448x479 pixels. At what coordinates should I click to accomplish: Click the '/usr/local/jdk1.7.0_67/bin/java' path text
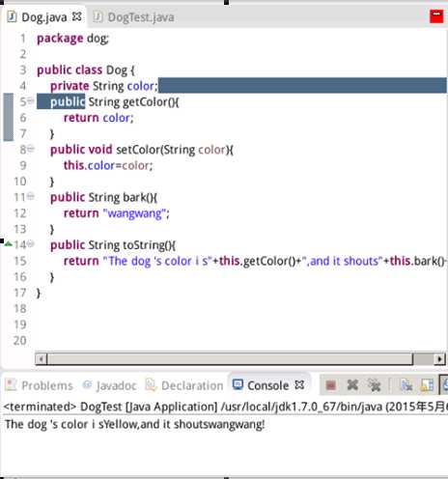[x=301, y=407]
